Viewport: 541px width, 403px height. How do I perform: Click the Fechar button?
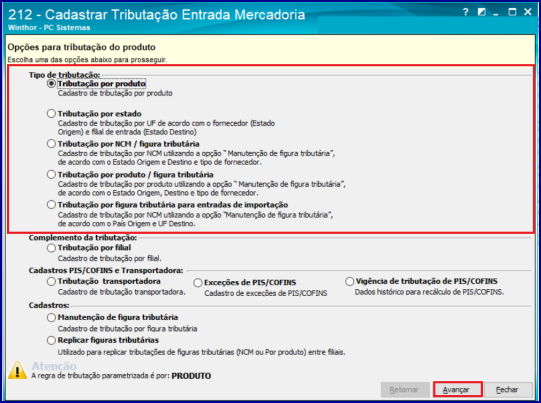(508, 390)
